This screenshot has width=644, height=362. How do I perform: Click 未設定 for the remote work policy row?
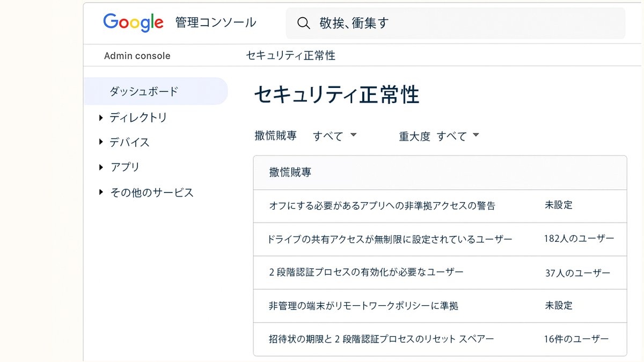point(559,306)
